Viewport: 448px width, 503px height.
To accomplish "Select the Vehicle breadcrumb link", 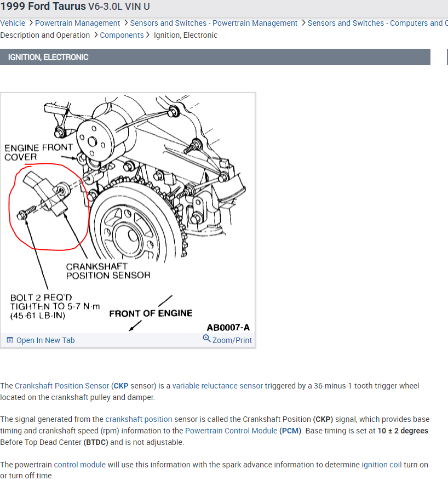I will [13, 23].
